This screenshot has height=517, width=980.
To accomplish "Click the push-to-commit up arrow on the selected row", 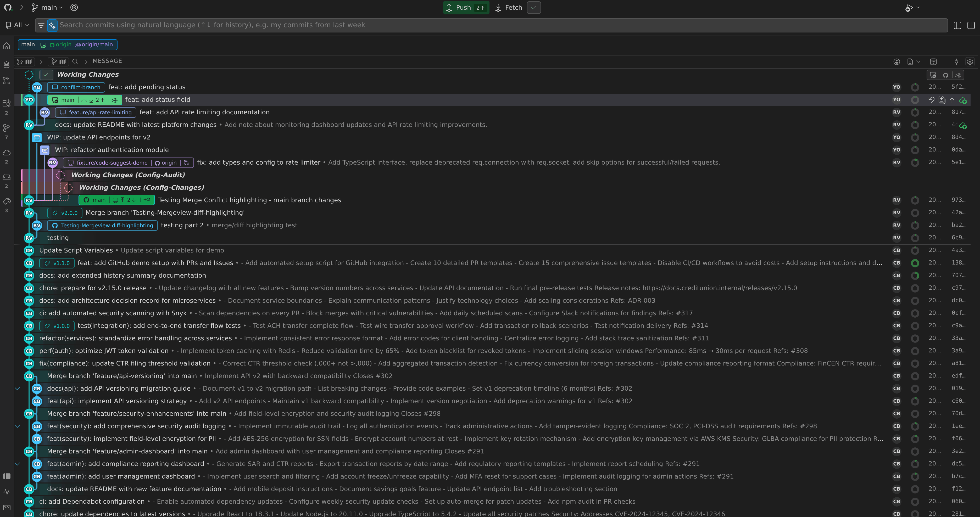I will [x=952, y=100].
